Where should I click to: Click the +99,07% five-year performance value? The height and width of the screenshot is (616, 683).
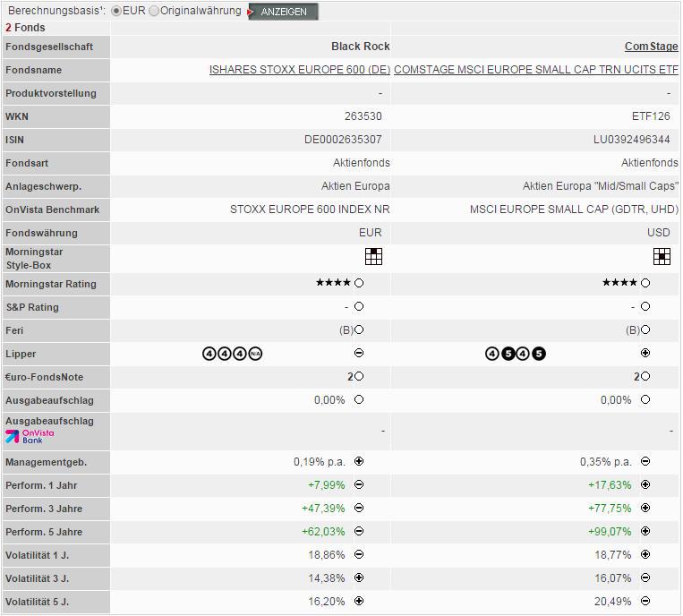point(610,532)
